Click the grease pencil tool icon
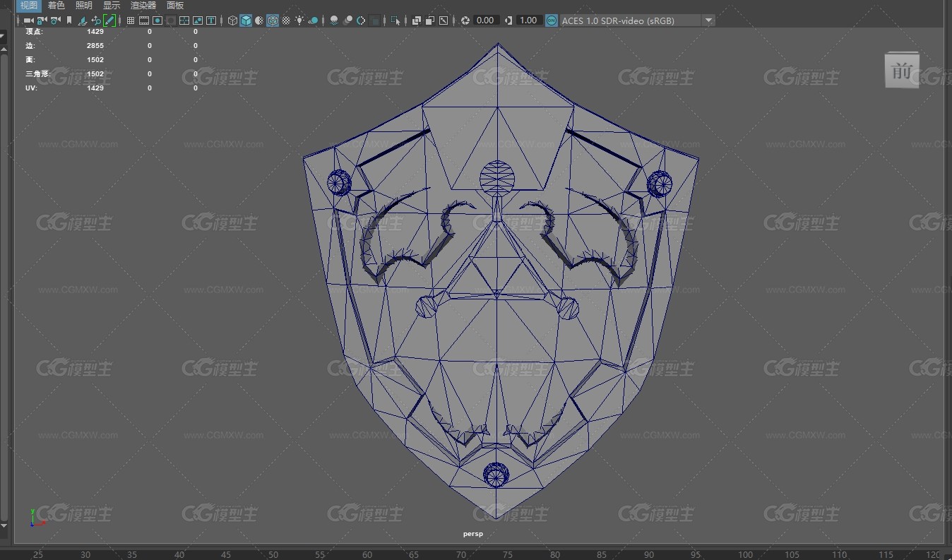The width and height of the screenshot is (952, 560). pyautogui.click(x=109, y=20)
